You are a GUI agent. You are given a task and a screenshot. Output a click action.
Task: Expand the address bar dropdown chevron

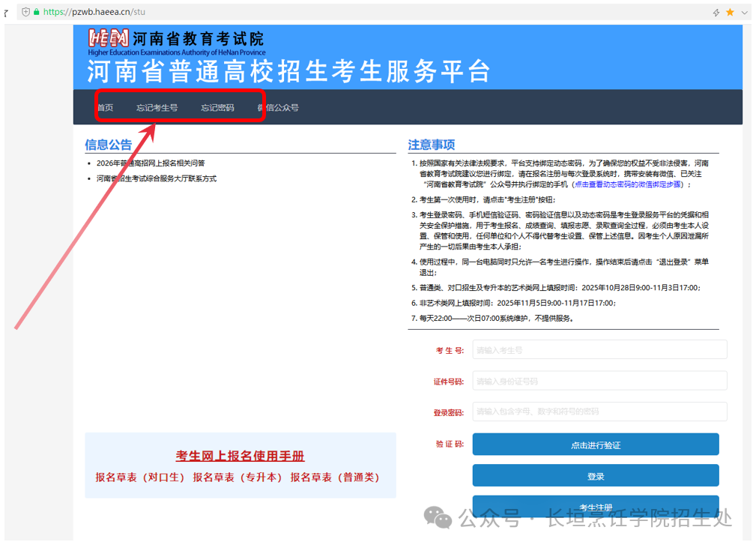(745, 12)
